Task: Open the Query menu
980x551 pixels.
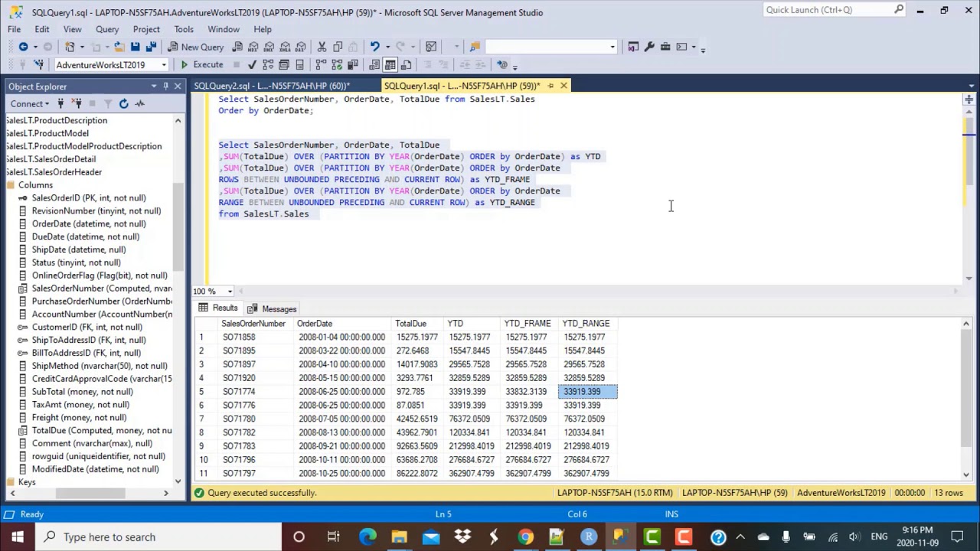Action: pos(107,29)
